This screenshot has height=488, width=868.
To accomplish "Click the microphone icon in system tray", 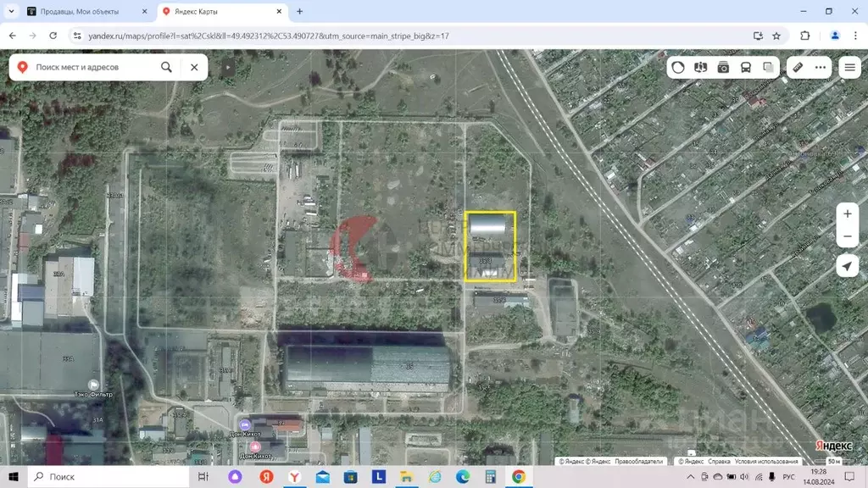I will (771, 477).
